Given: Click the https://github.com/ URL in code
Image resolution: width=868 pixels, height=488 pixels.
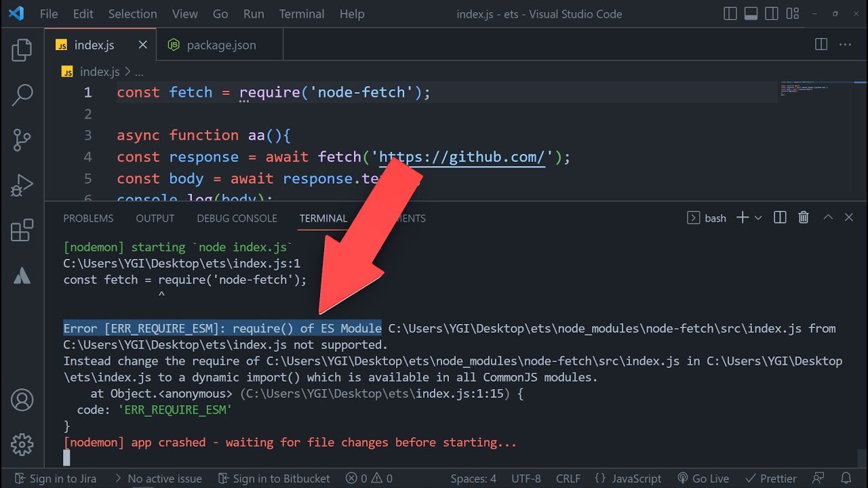Looking at the screenshot, I should coord(461,157).
